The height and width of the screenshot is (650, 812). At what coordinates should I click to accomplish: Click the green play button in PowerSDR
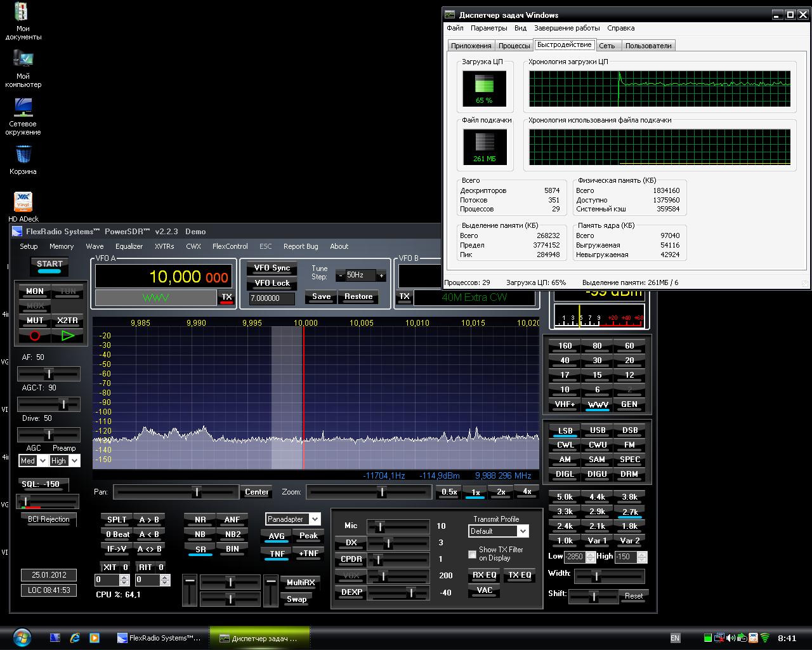tap(68, 336)
